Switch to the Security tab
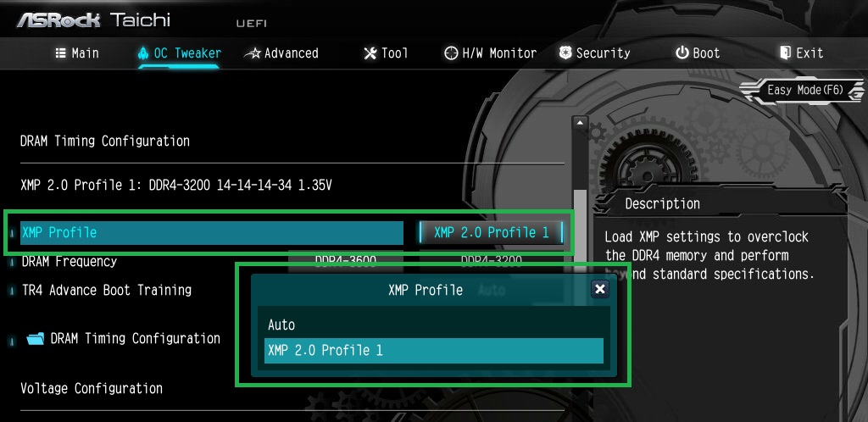868x422 pixels. pos(594,53)
